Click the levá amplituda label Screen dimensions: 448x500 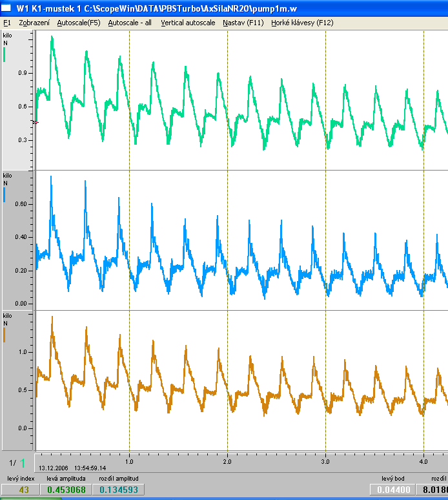tap(66, 478)
